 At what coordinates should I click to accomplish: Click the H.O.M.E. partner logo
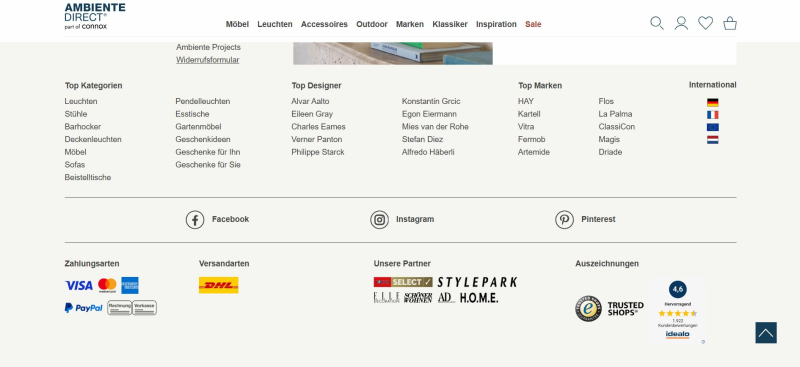479,298
